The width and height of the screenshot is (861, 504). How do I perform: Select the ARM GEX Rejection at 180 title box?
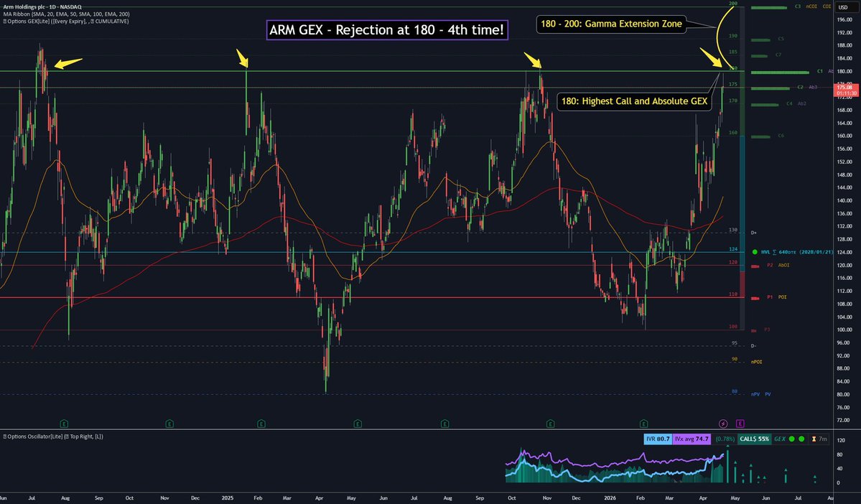[x=387, y=29]
